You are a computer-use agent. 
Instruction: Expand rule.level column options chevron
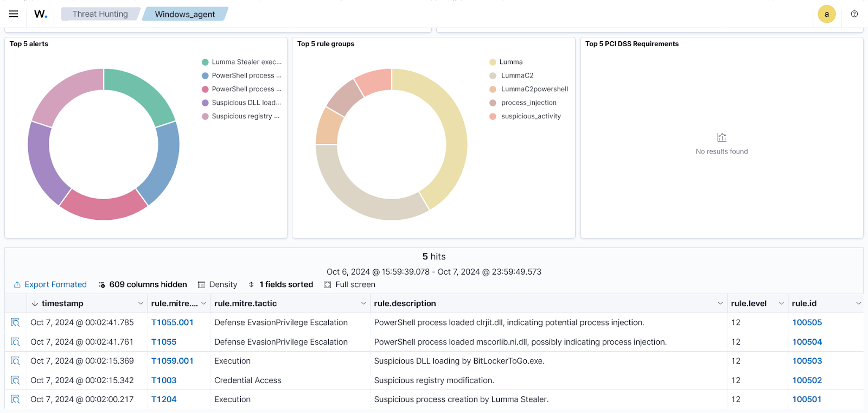pos(781,303)
